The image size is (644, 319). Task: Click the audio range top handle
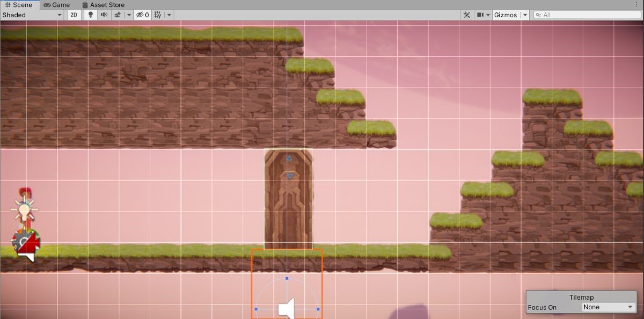(x=287, y=279)
